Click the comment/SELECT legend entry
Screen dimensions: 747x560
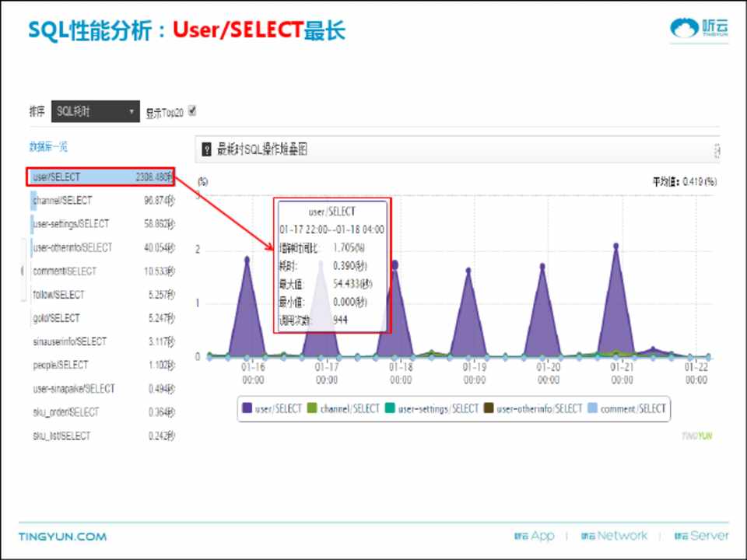point(627,408)
